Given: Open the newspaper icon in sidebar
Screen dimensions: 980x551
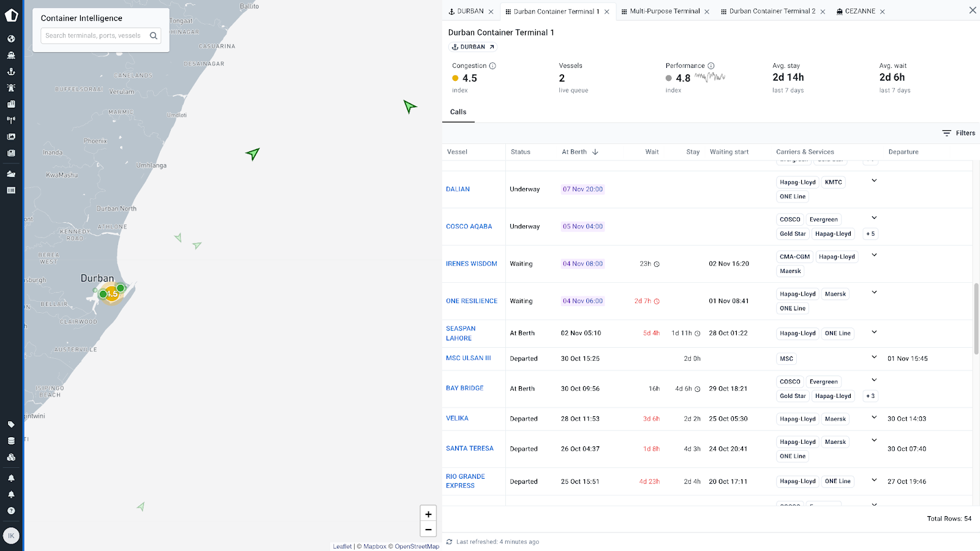Looking at the screenshot, I should tap(11, 153).
